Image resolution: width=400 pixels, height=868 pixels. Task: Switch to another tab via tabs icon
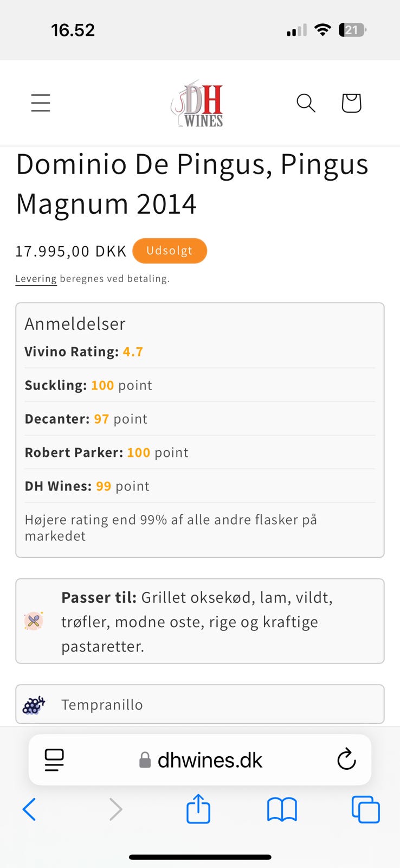[366, 809]
